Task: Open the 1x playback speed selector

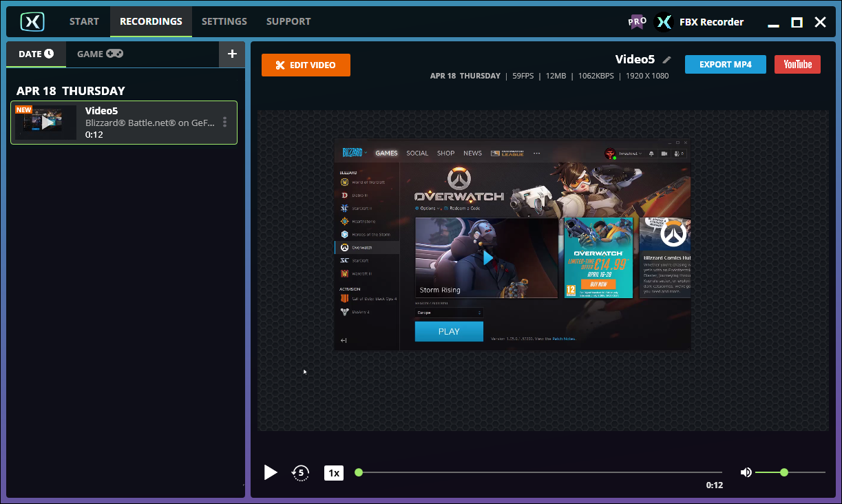Action: [x=334, y=472]
